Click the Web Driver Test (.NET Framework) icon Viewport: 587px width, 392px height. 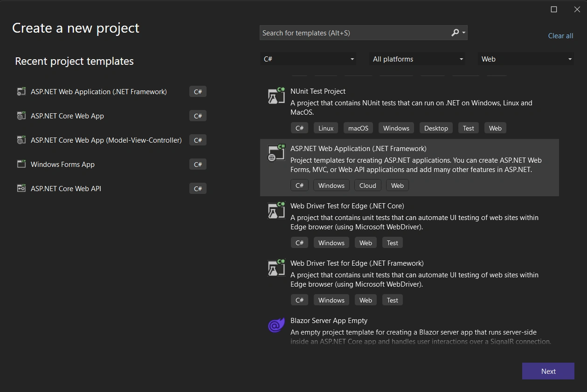coord(276,268)
